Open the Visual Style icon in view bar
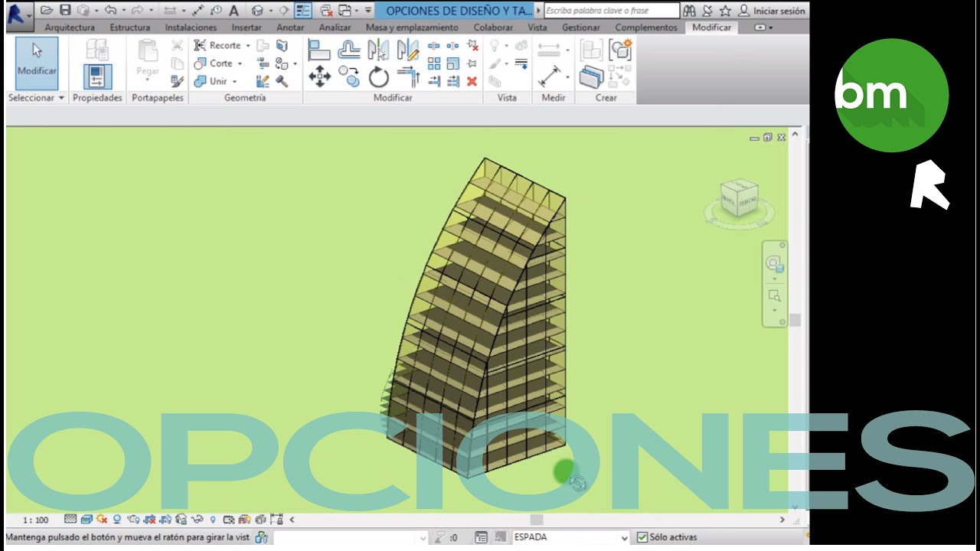The height and width of the screenshot is (551, 980). pyautogui.click(x=87, y=520)
